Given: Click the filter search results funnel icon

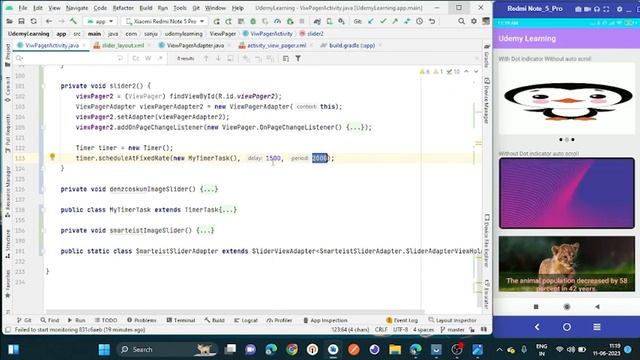Looking at the screenshot, I should pos(298,58).
